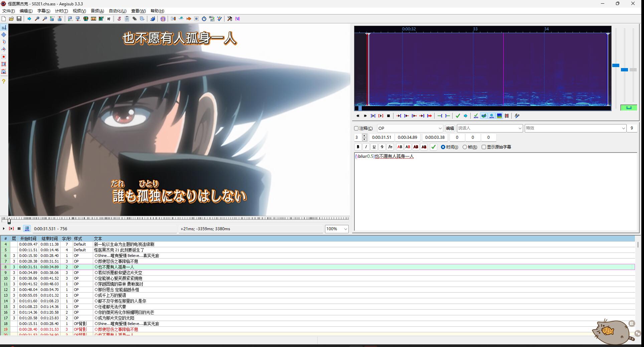
Task: Open the Styles Manager pink S icon
Action: coord(119,19)
